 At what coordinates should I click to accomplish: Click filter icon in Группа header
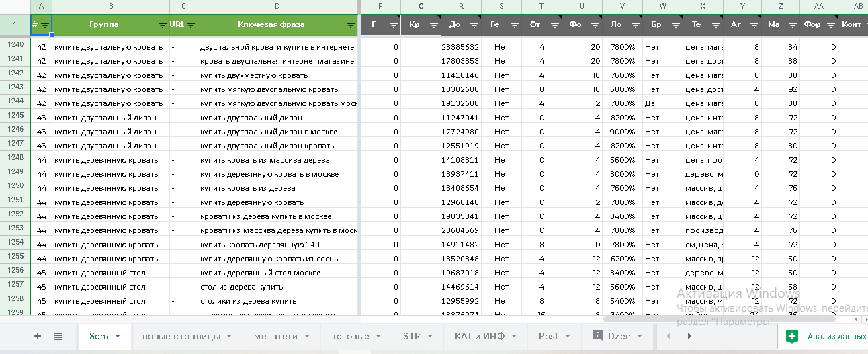coord(162,25)
